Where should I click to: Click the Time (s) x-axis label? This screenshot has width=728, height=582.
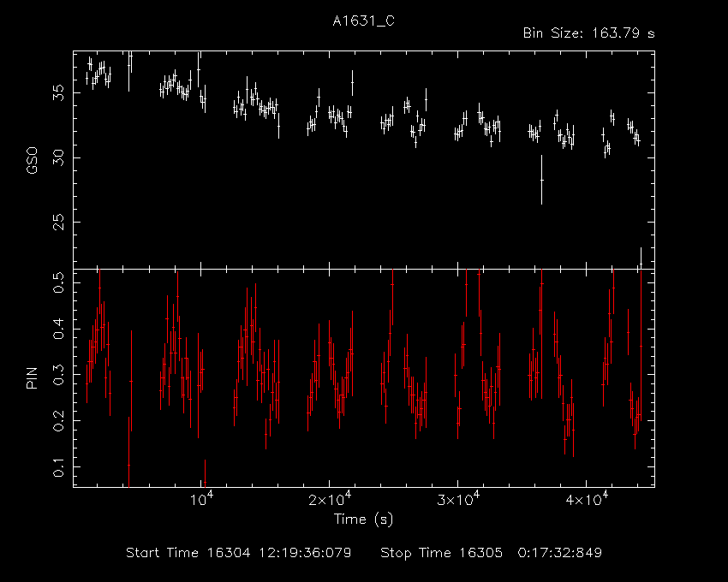pos(363,520)
